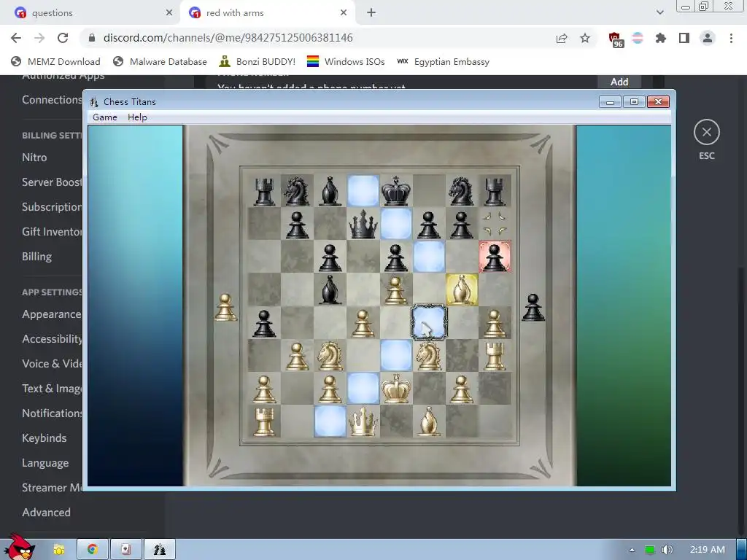This screenshot has width=747, height=560.
Task: Open the tab search dropdown chevron
Action: [x=659, y=13]
